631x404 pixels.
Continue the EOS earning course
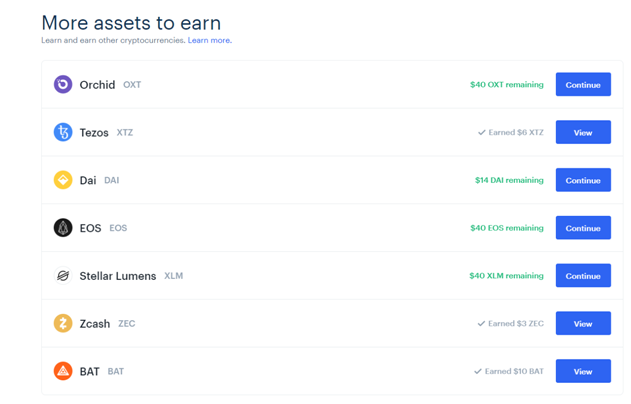583,228
